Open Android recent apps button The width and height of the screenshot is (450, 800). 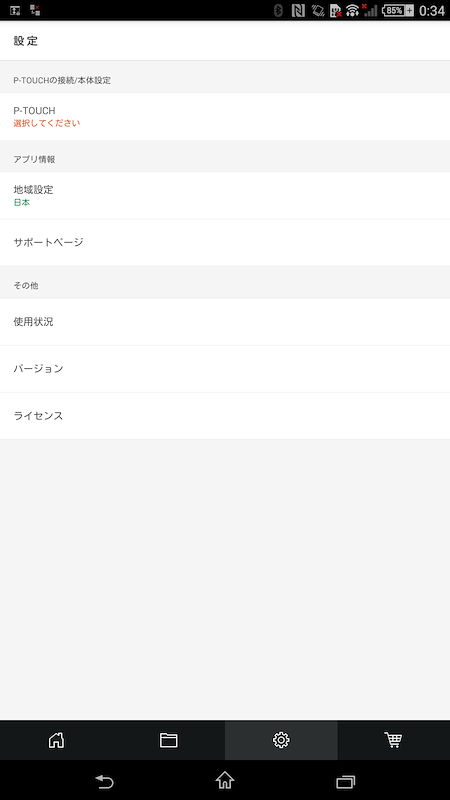pyautogui.click(x=345, y=781)
